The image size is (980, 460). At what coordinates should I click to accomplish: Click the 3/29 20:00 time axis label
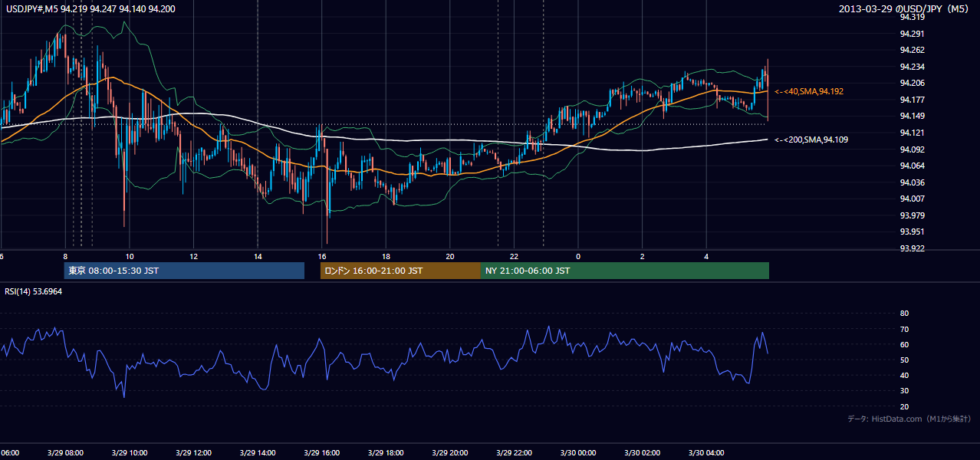coord(450,452)
